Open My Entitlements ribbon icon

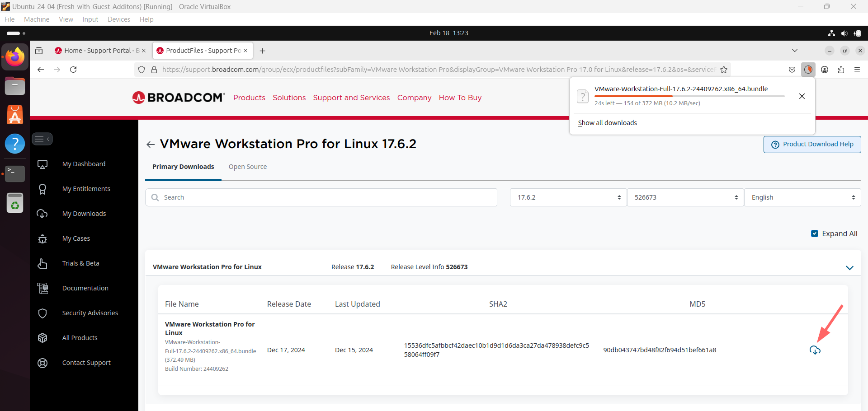click(42, 189)
